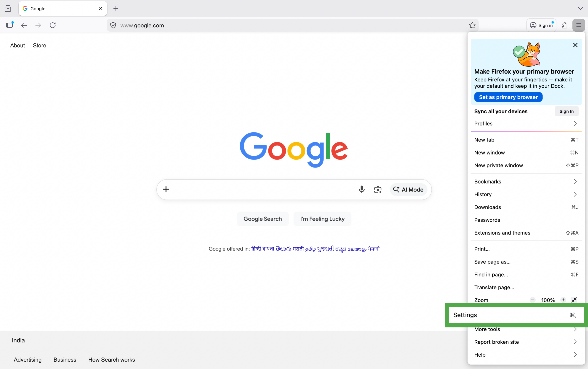Click I'm Feeling Lucky button
Screen dimensions: 588x369
(x=322, y=219)
